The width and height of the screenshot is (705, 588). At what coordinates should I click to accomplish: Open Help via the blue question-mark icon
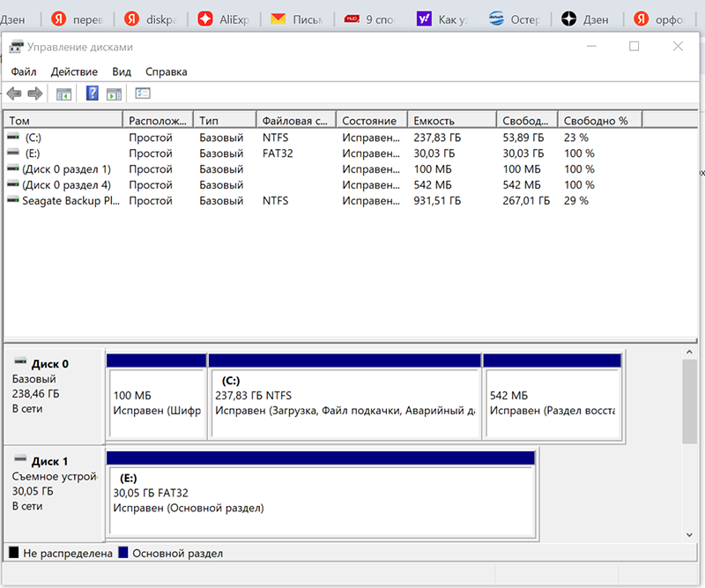coord(93,93)
